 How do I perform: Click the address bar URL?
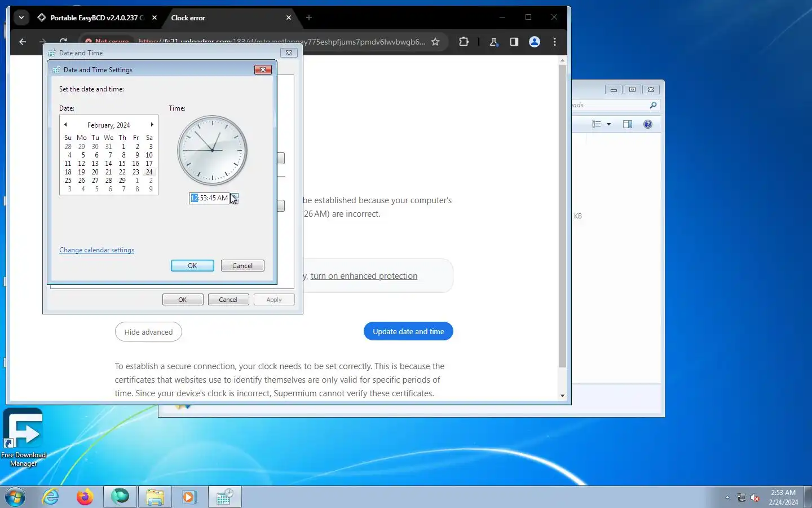tap(281, 42)
